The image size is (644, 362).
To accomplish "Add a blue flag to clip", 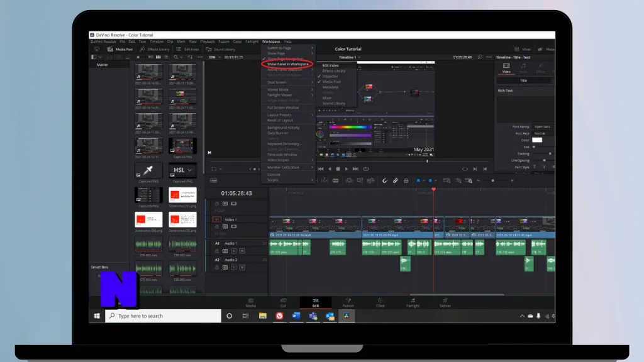I will tap(418, 180).
